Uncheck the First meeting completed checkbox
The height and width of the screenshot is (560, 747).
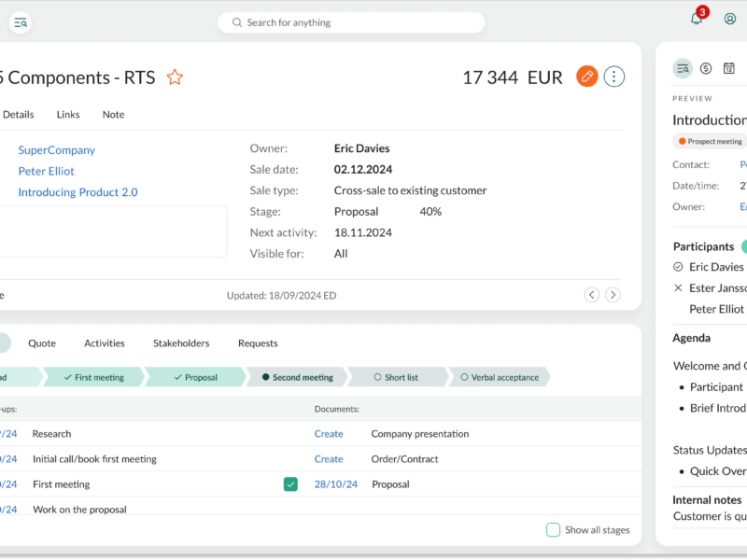(290, 484)
